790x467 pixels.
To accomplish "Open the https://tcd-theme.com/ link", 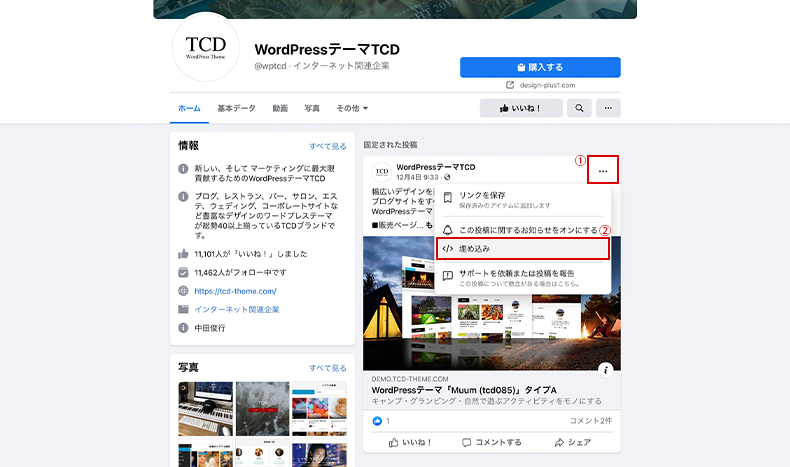I will coord(235,291).
